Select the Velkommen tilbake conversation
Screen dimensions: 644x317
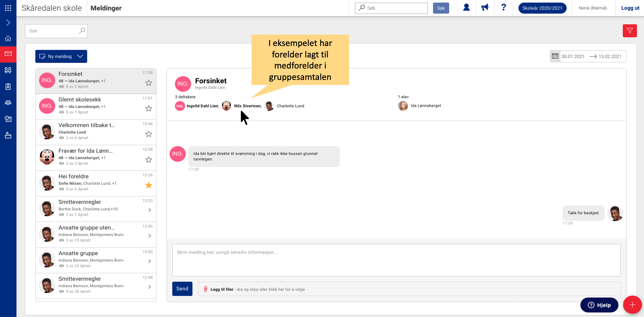[x=96, y=132]
